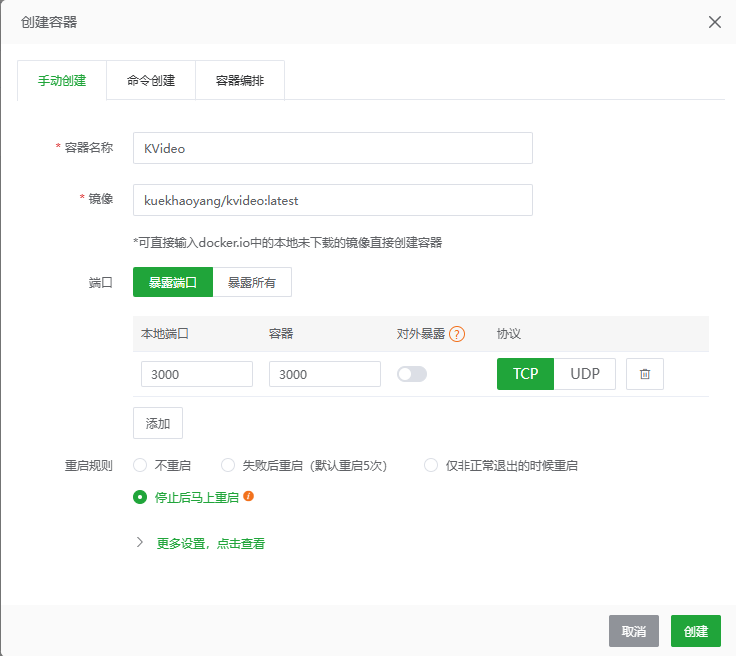The image size is (736, 656).
Task: Click 添加 to add a port mapping
Action: pyautogui.click(x=158, y=423)
